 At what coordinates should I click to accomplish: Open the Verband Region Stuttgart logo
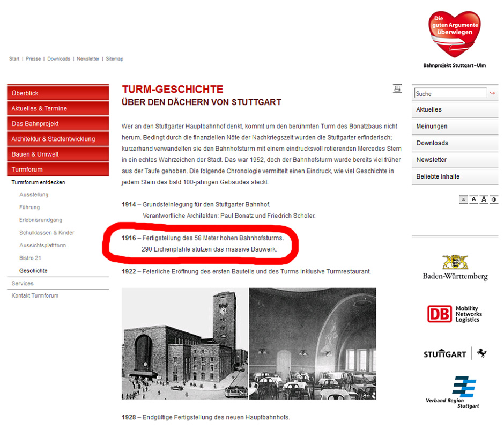(x=453, y=393)
